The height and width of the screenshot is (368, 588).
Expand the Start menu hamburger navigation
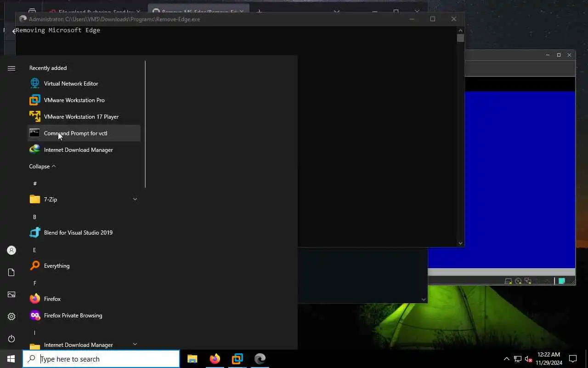click(x=11, y=68)
